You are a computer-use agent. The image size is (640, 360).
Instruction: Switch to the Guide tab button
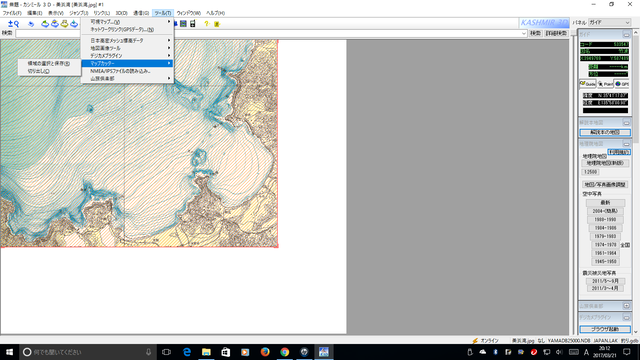tap(588, 84)
